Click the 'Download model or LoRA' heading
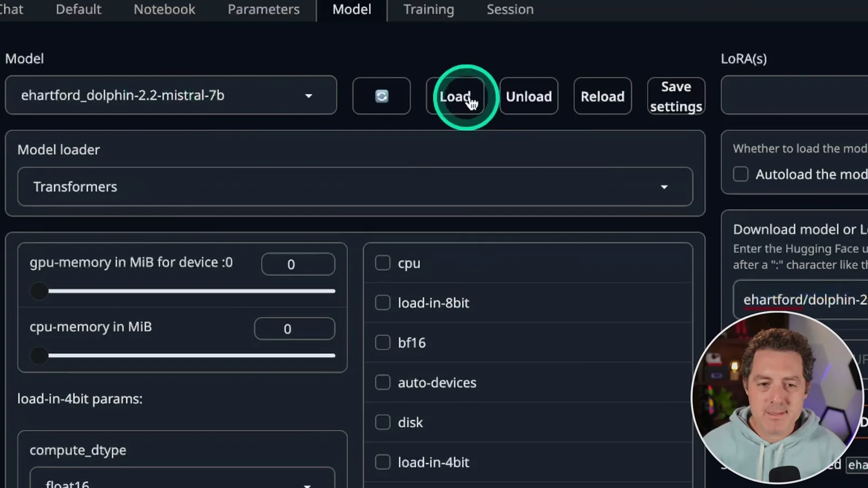The height and width of the screenshot is (488, 868). pyautogui.click(x=801, y=229)
